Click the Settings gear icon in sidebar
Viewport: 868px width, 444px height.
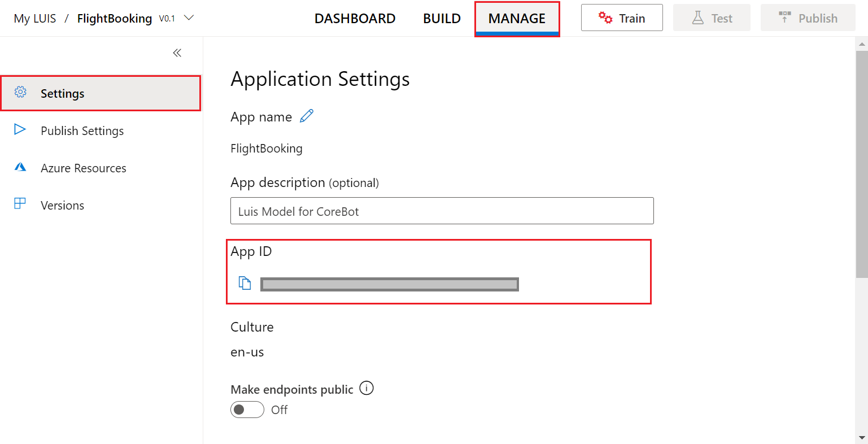(20, 92)
